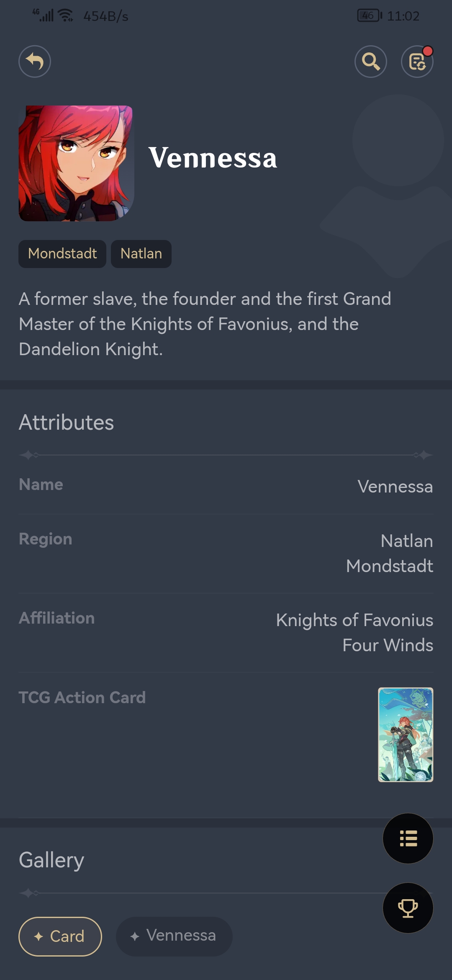
Task: Tap the Attributes section heading
Action: tap(67, 422)
